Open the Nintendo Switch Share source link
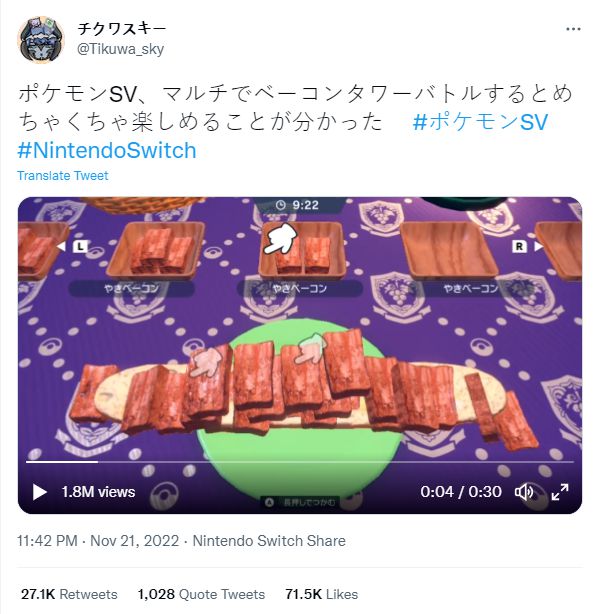This screenshot has height=614, width=599. coord(269,541)
